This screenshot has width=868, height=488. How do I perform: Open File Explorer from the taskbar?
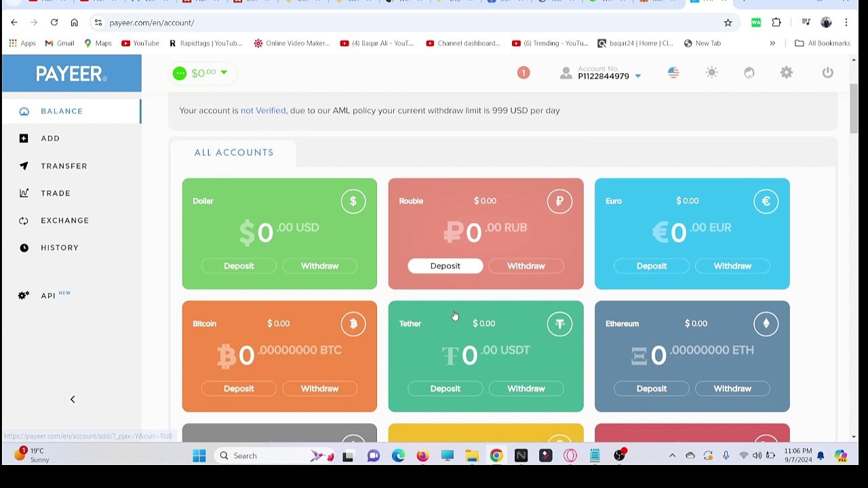point(472,455)
